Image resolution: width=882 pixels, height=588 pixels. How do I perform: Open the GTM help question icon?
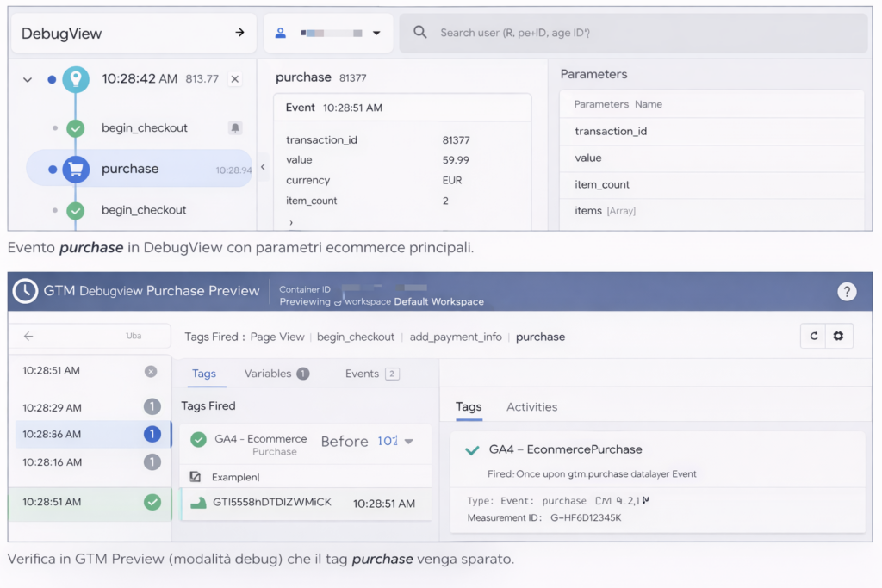pos(847,291)
